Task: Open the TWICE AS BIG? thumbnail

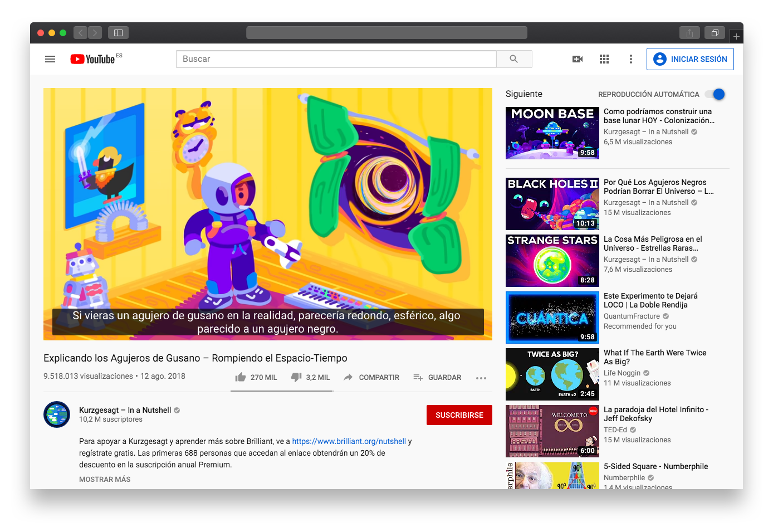Action: pyautogui.click(x=552, y=374)
